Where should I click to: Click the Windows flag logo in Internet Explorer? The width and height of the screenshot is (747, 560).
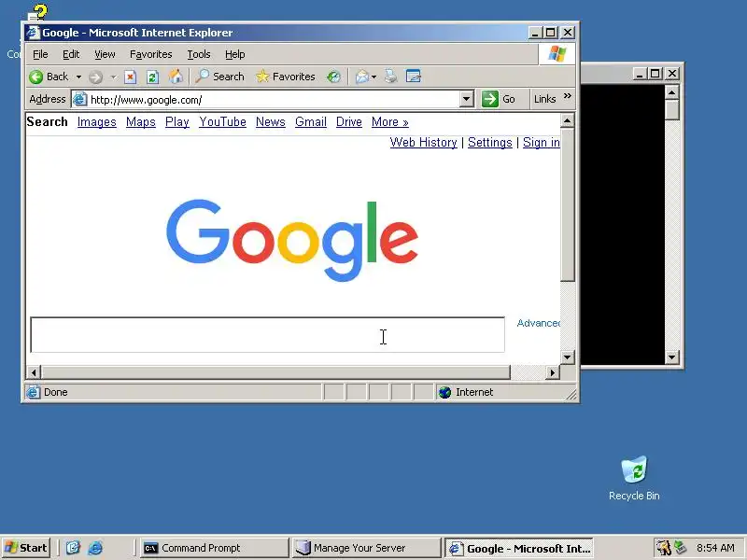tap(557, 54)
